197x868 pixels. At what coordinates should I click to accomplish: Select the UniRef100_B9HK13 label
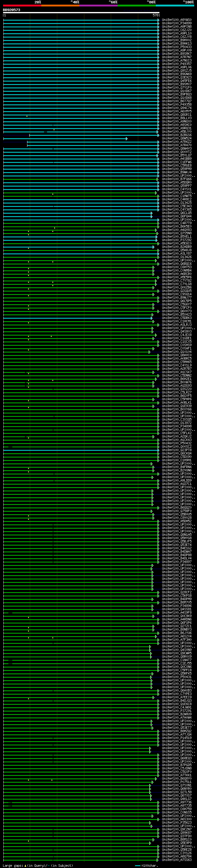coord(177,43)
